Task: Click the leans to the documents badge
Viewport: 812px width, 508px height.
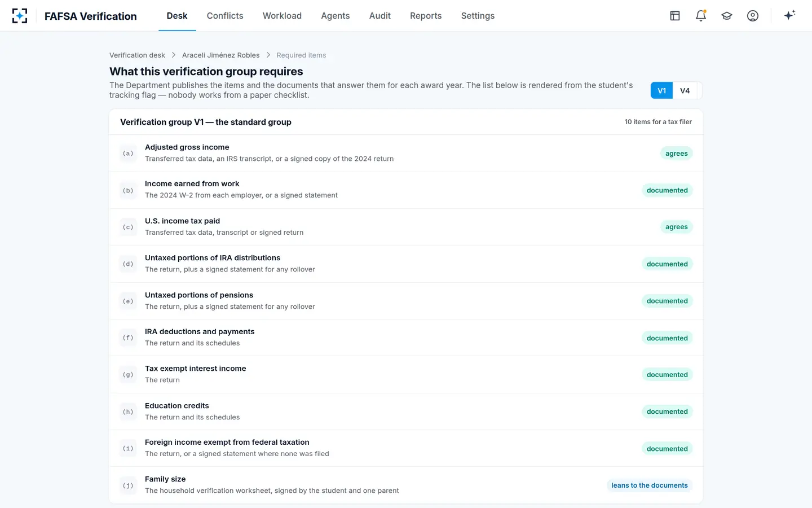Action: click(650, 485)
